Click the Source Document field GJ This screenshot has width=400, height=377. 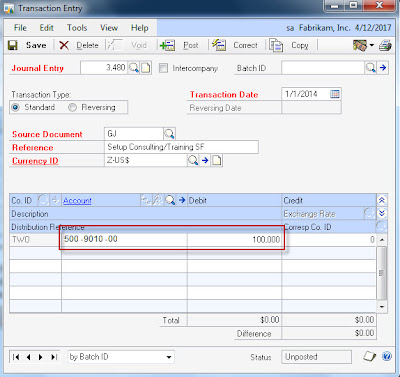134,134
